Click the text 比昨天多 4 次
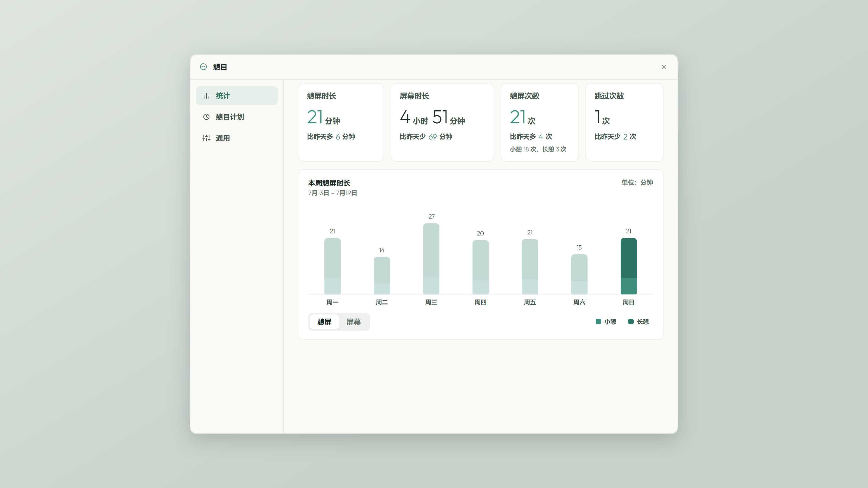Viewport: 868px width, 488px height. 531,137
